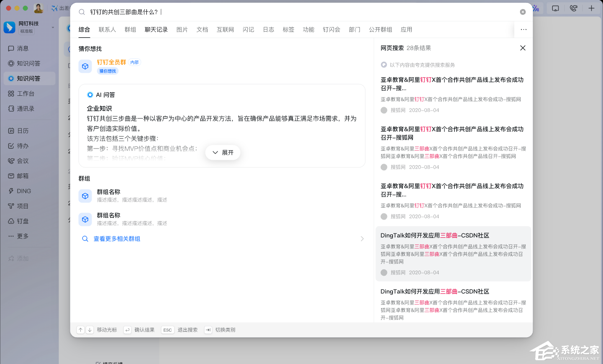603x364 pixels.
Task: Select the AI 问答 radio option
Action: [x=90, y=95]
